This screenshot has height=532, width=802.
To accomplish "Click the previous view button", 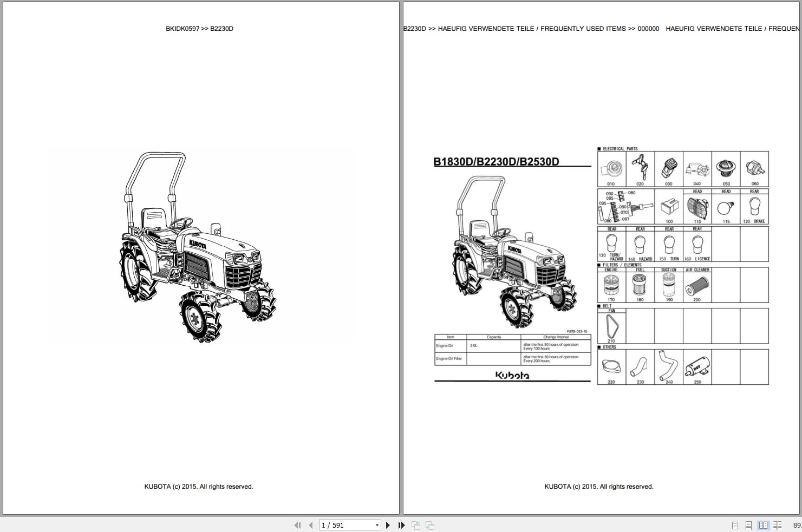I will coord(416,525).
